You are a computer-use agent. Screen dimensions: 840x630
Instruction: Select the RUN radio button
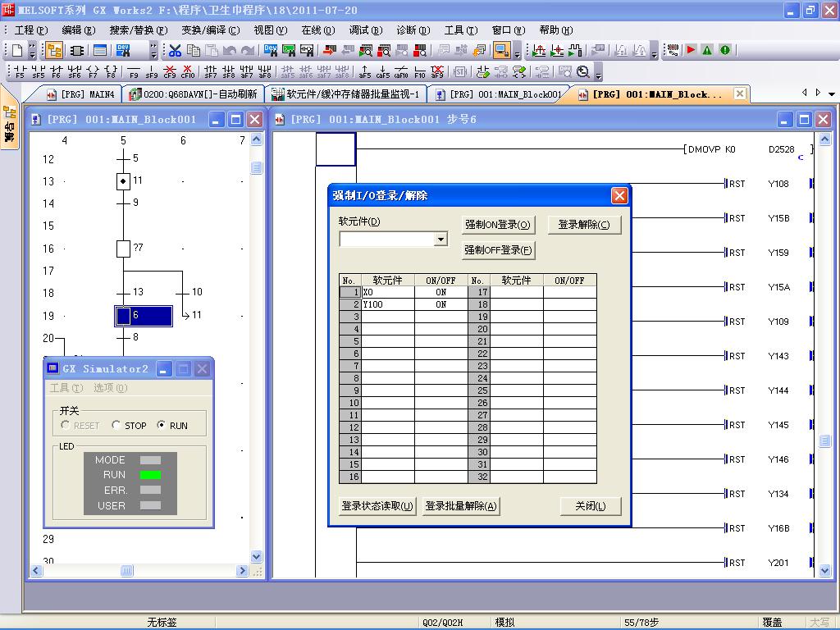(x=161, y=426)
